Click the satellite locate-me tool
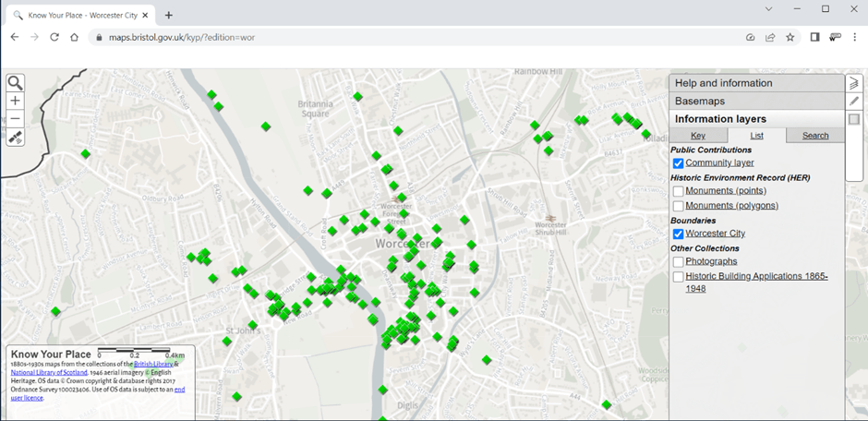Viewport: 868px width, 421px height. pyautogui.click(x=15, y=137)
